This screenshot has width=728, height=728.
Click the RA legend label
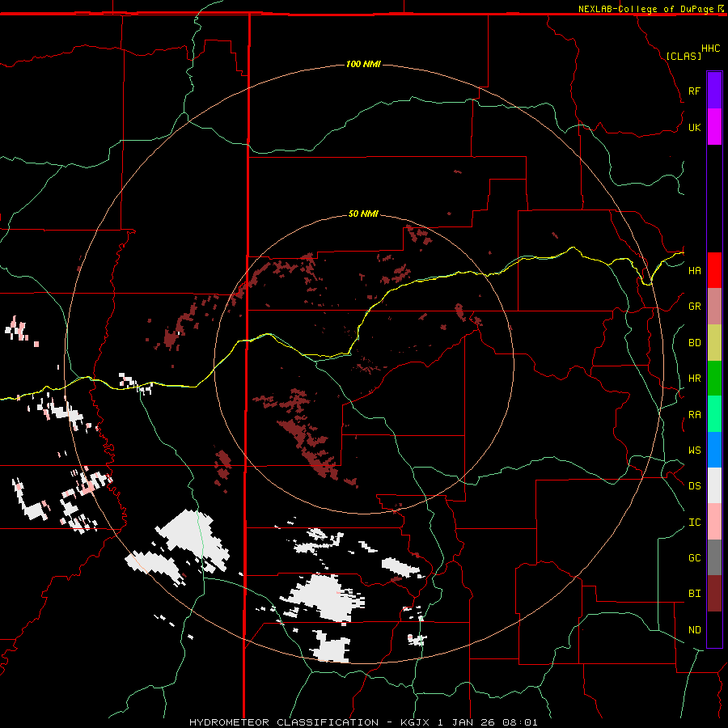tap(694, 415)
